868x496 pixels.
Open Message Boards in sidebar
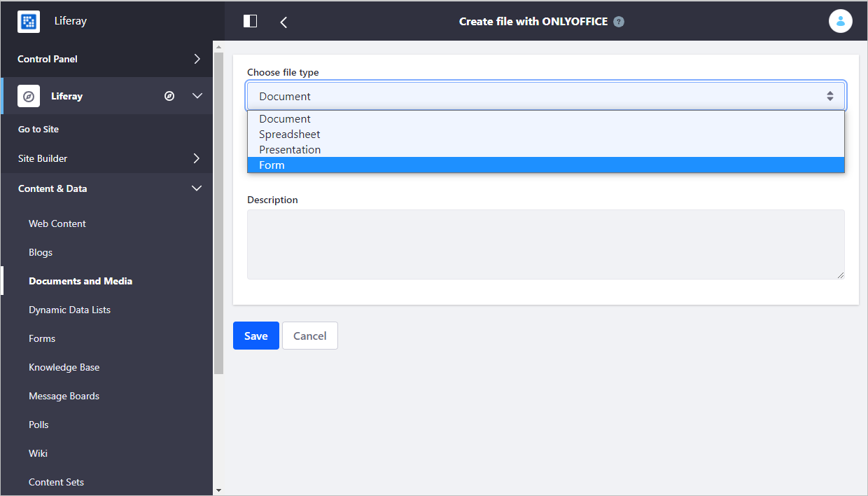pos(64,396)
